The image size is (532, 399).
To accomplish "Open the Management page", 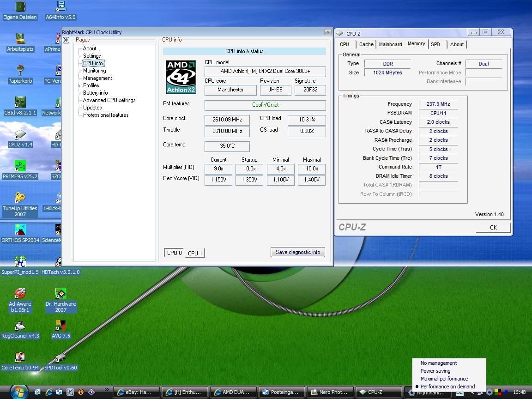I will 97,79.
